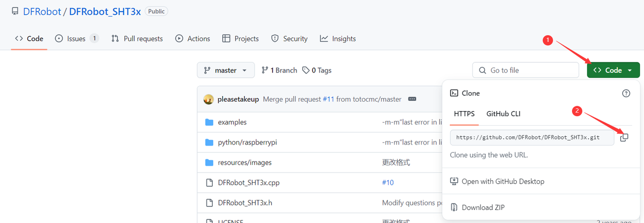
Task: Choose Open with GitHub Desktop
Action: point(503,181)
